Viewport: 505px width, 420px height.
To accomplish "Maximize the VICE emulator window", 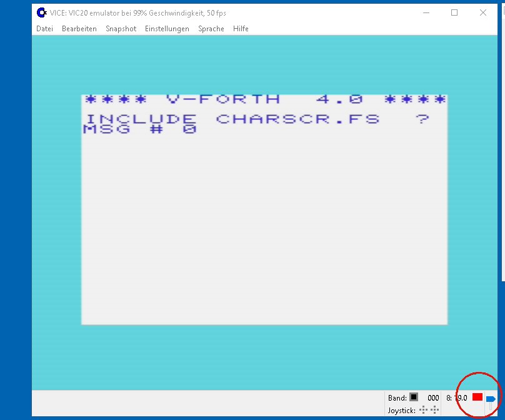I will click(x=454, y=13).
